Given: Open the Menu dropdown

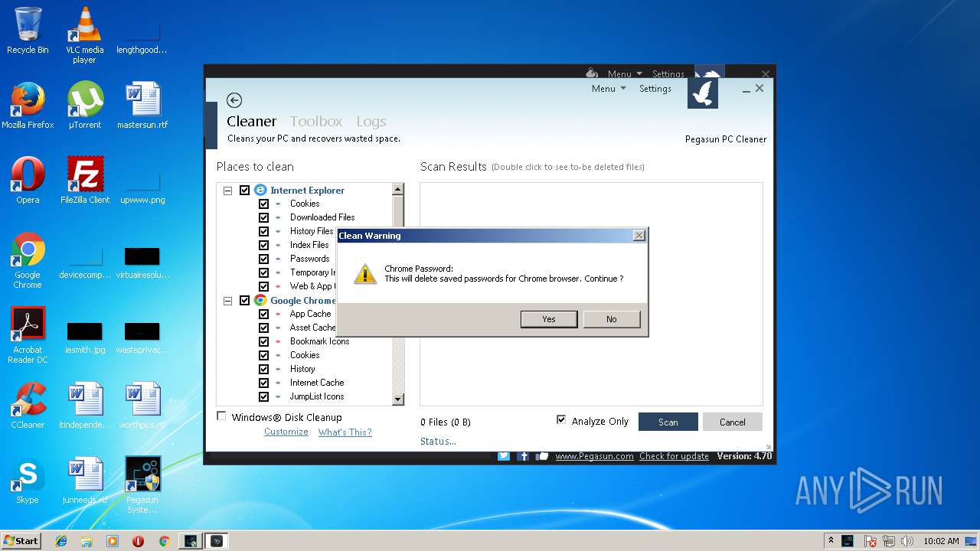Looking at the screenshot, I should (609, 89).
